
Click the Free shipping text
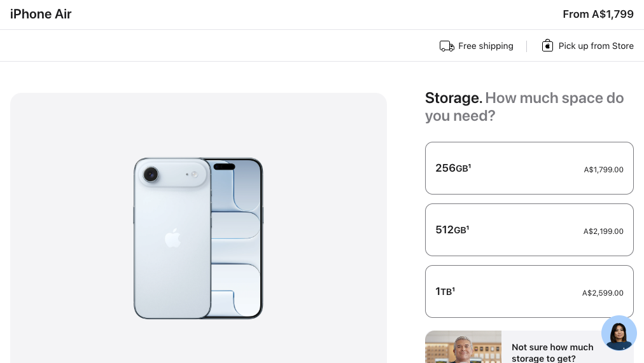pyautogui.click(x=486, y=46)
